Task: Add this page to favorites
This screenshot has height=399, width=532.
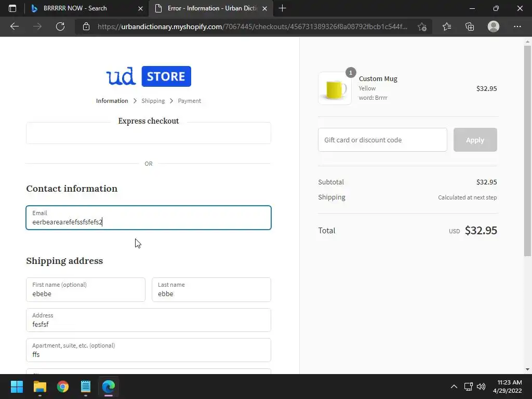Action: (x=422, y=26)
